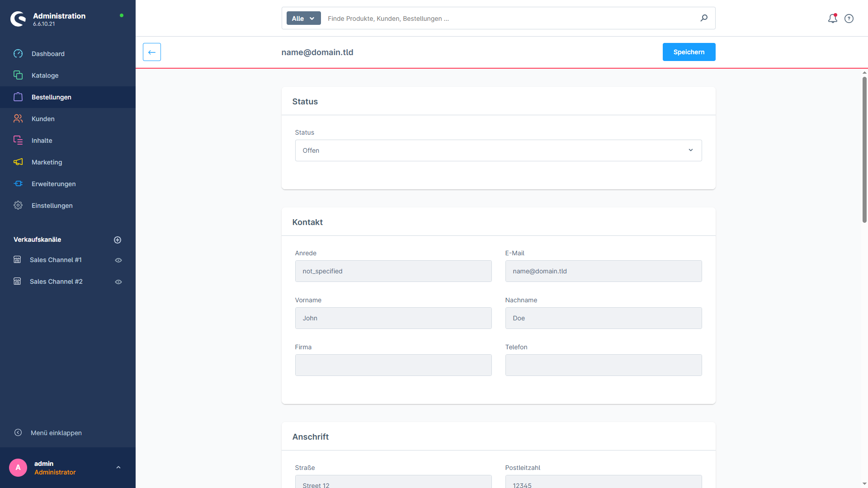Toggle storefront visibility of Sales Channel #1

tap(118, 260)
